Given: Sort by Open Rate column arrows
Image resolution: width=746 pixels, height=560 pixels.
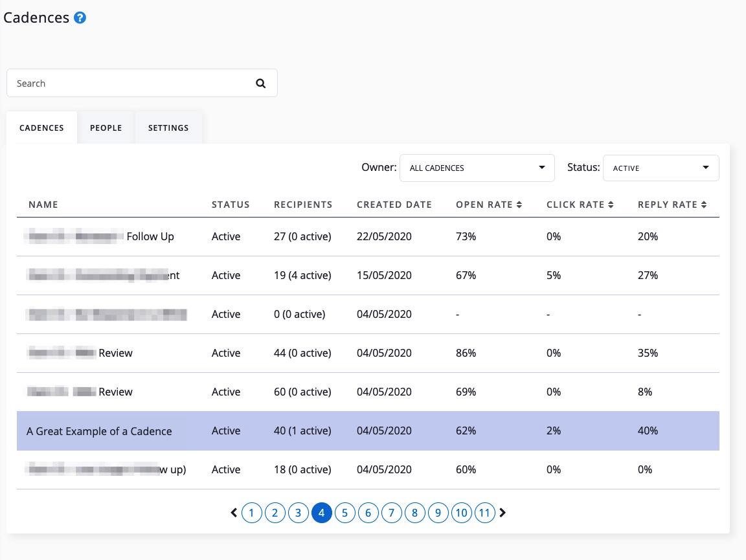Looking at the screenshot, I should coord(519,205).
